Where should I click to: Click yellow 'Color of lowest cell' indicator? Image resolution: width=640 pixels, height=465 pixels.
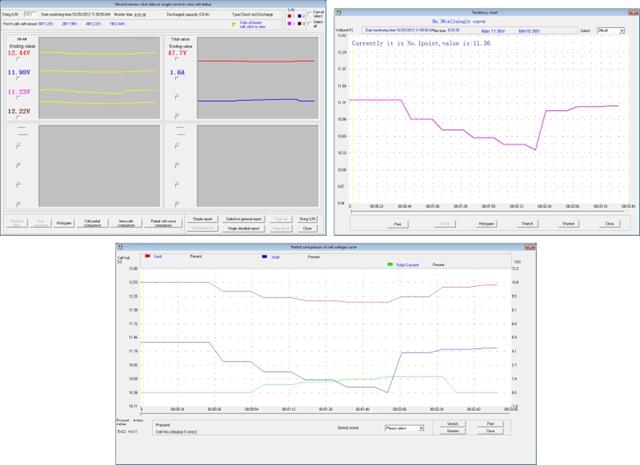click(x=232, y=24)
